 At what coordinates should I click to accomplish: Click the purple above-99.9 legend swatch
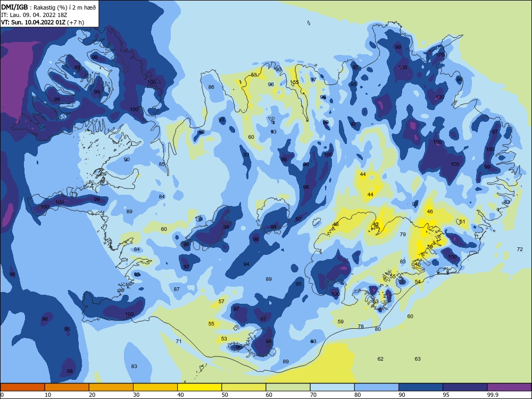(509, 387)
